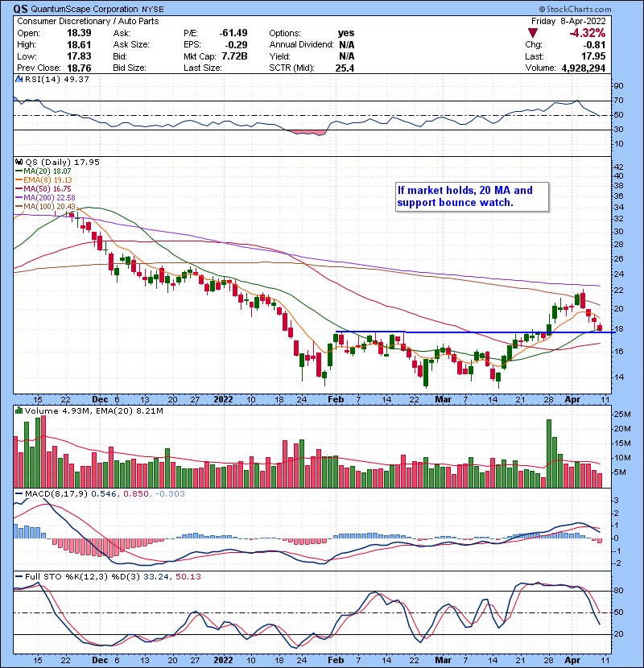Click the RSI line-chart icon beside RSI(14)

pos(19,79)
